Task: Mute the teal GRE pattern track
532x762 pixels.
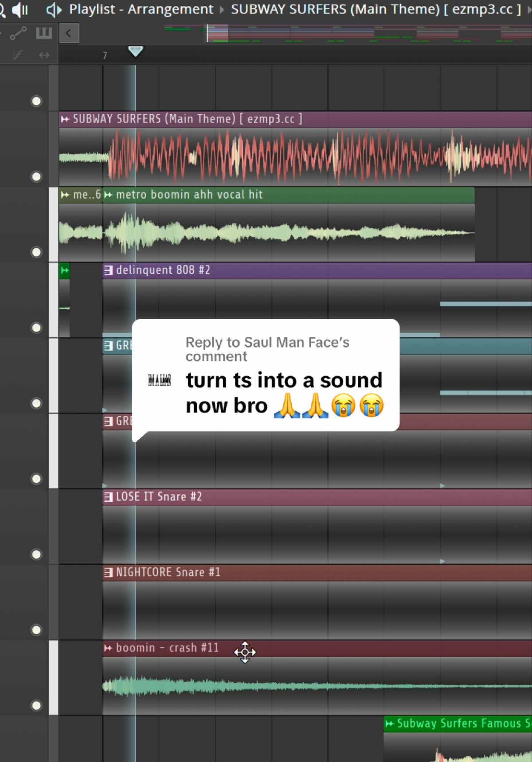Action: [36, 403]
